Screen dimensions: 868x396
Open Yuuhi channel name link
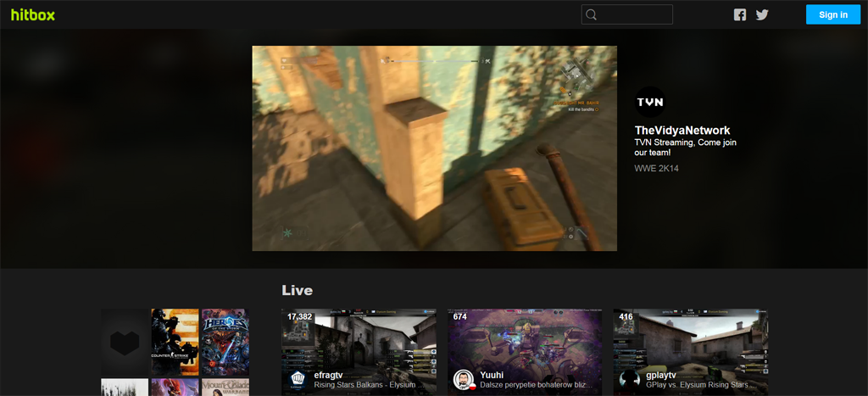[x=491, y=375]
